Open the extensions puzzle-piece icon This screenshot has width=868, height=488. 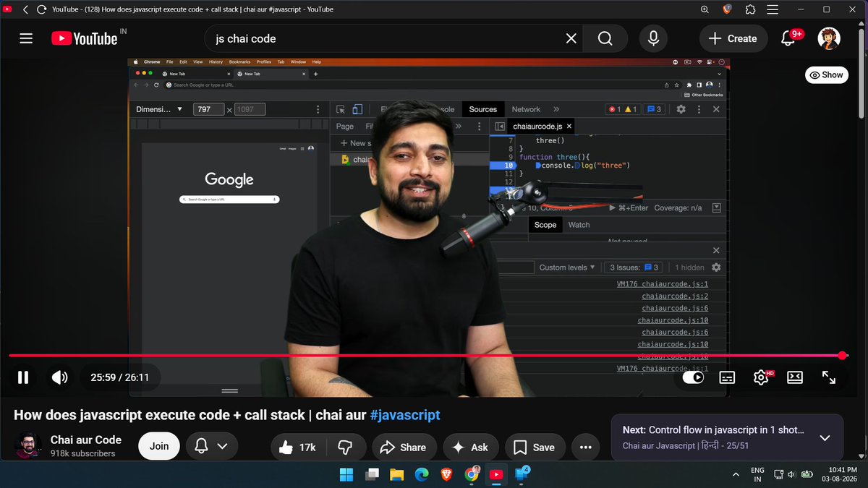[x=749, y=9]
